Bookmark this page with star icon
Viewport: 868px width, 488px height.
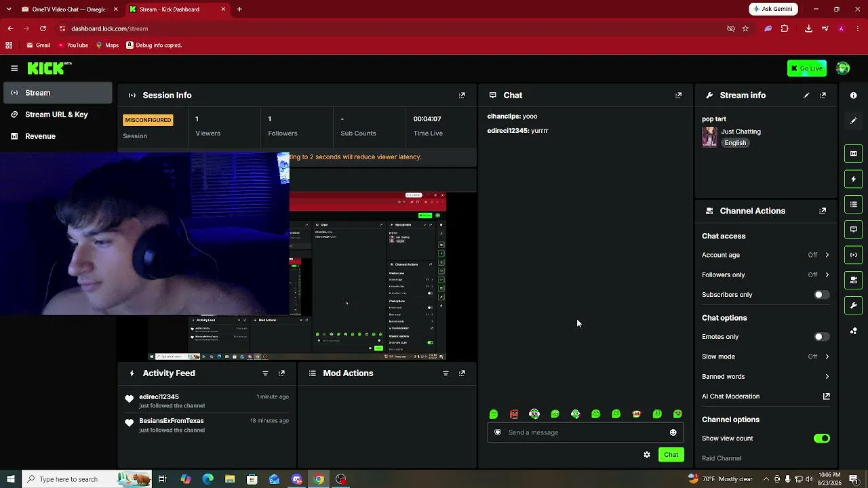pos(745,28)
